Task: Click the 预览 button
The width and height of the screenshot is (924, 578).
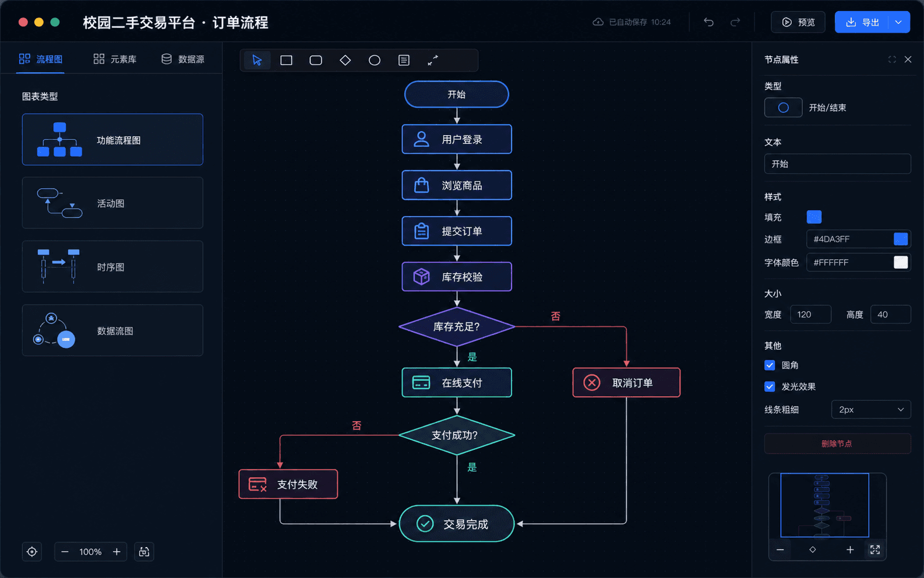Action: 798,22
